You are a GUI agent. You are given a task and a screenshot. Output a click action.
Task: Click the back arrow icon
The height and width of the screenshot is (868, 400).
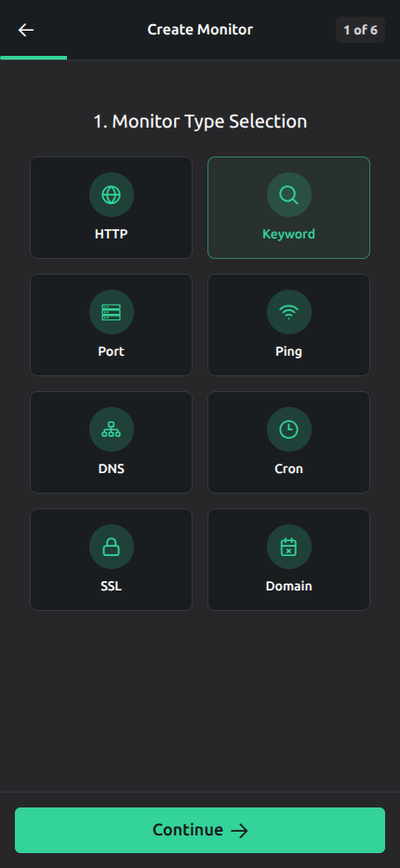tap(26, 30)
